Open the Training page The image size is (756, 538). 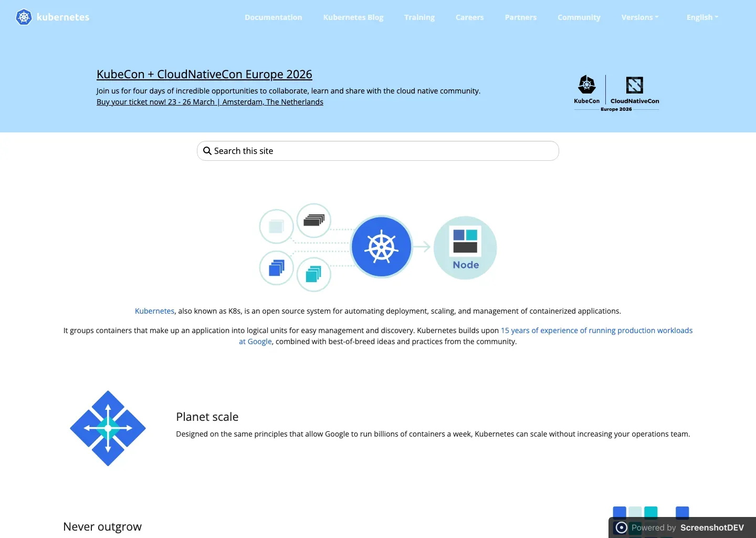(x=419, y=17)
